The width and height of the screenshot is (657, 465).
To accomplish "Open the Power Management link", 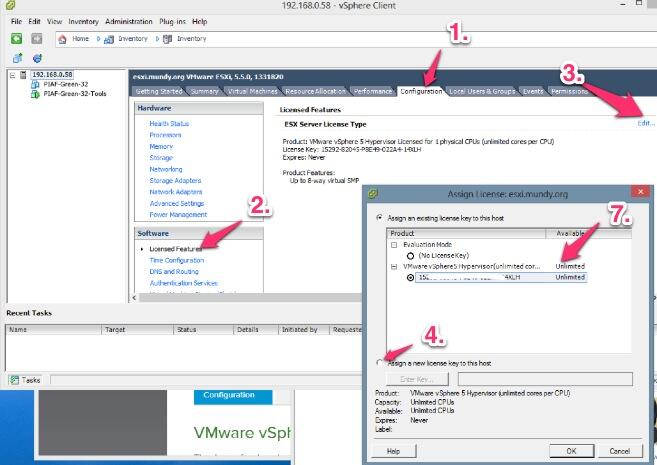I will pyautogui.click(x=178, y=214).
